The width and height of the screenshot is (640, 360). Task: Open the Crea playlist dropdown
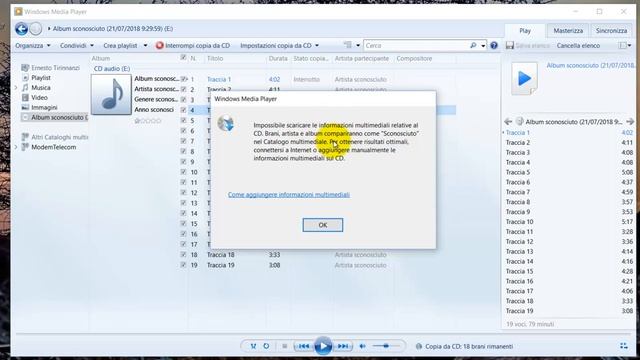[125, 45]
